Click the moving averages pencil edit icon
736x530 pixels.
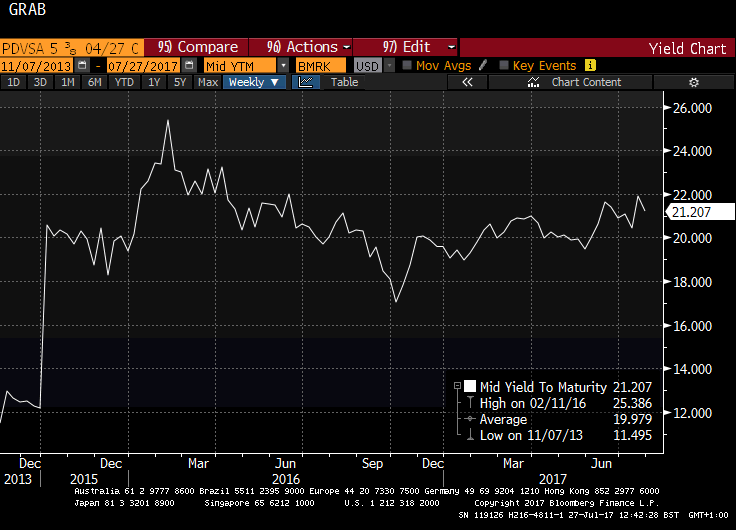(483, 65)
